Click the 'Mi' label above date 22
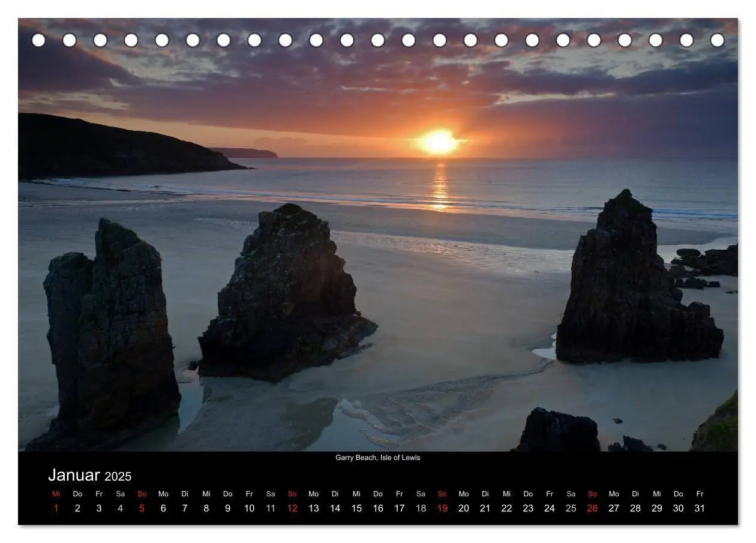 tap(506, 494)
